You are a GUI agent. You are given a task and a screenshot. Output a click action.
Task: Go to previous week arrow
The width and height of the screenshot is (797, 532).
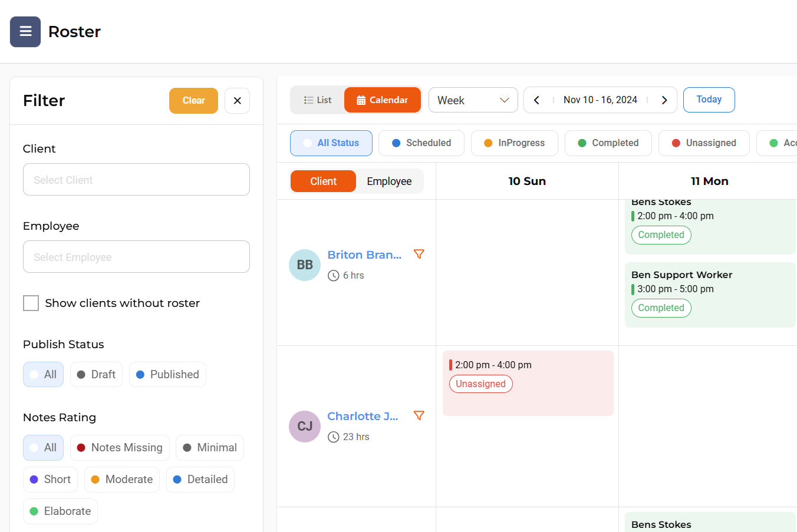[536, 100]
